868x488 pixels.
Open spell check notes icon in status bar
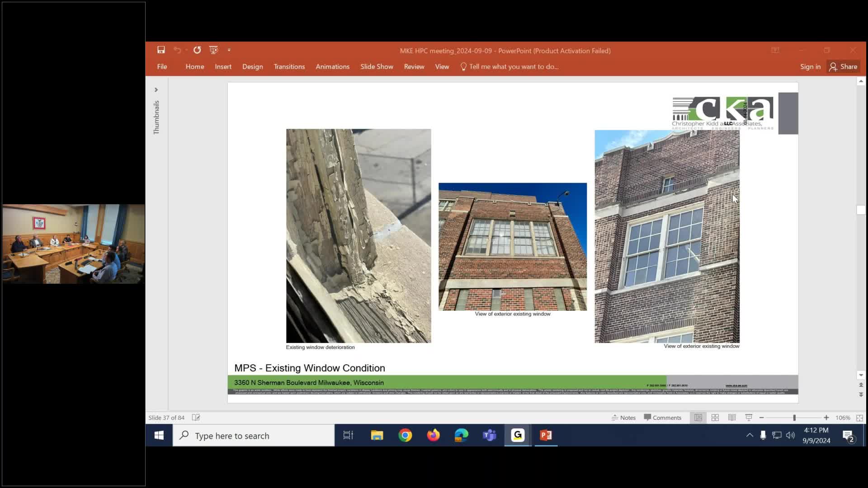point(196,418)
